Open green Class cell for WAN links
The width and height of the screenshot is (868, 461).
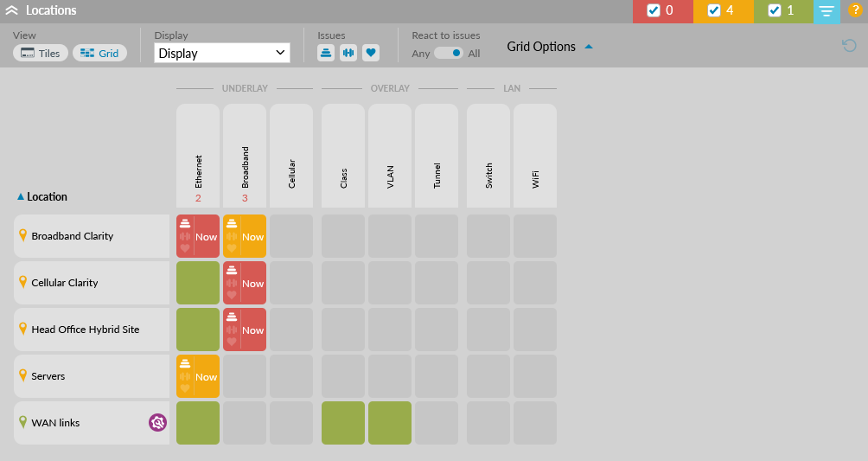343,423
